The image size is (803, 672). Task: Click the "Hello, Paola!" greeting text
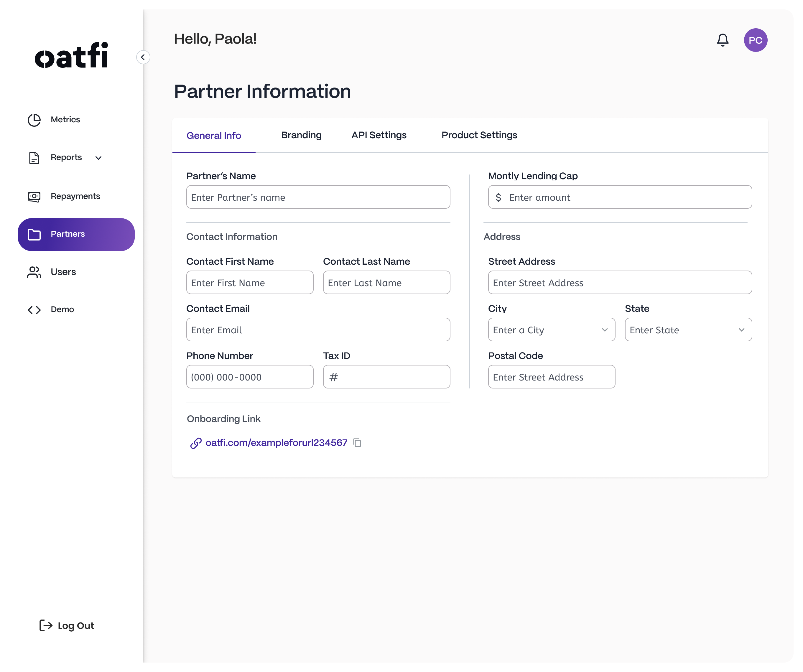(x=215, y=39)
